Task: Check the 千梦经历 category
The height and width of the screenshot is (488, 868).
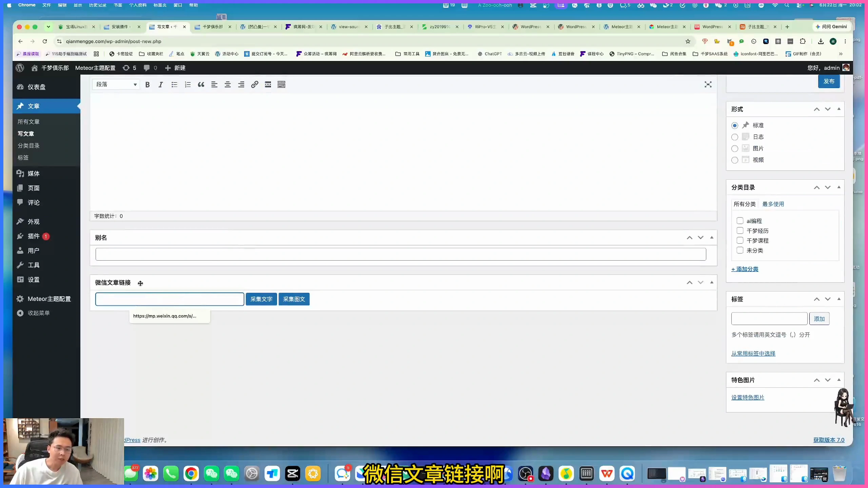Action: pyautogui.click(x=740, y=231)
